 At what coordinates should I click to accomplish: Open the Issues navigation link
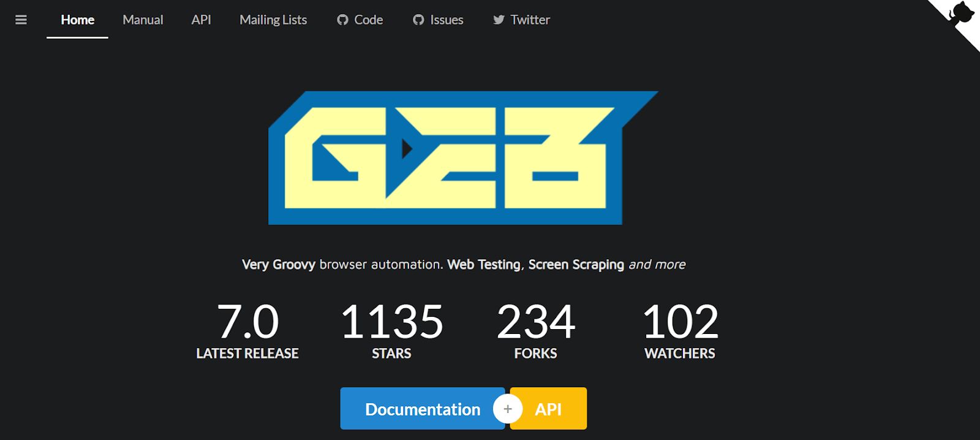coord(438,20)
